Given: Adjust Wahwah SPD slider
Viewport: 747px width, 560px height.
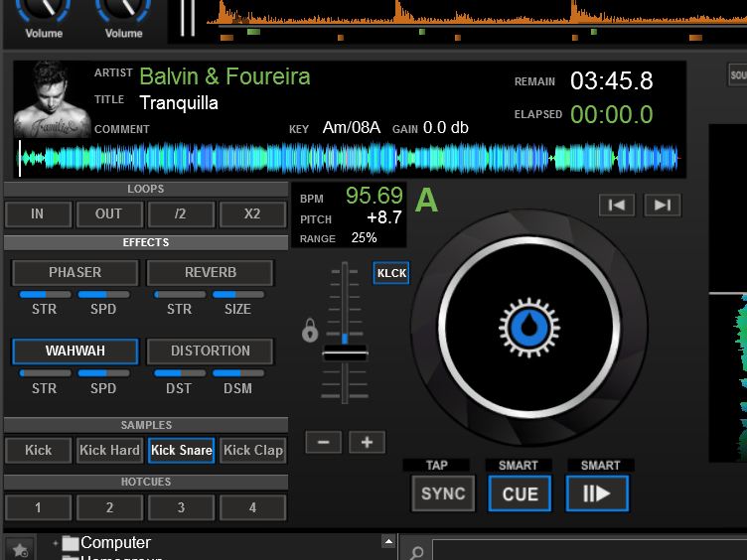Looking at the screenshot, I should click(x=103, y=373).
